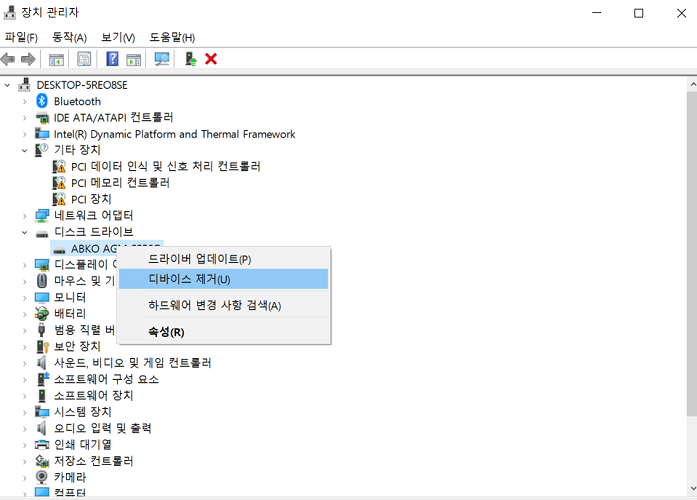
Task: Select Intel(R) Dynamic Platform and Thermal Framework
Action: (174, 134)
